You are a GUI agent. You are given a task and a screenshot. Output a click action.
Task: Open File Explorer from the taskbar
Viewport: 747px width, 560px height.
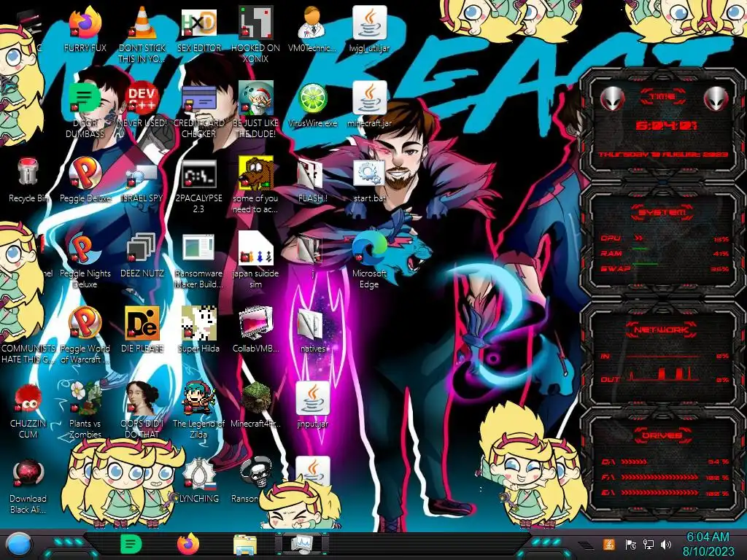(245, 545)
